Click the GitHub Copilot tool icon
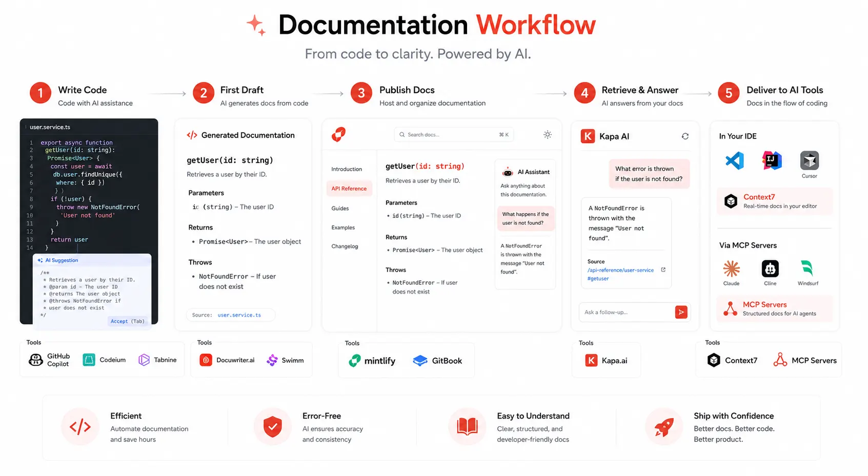 tap(35, 360)
